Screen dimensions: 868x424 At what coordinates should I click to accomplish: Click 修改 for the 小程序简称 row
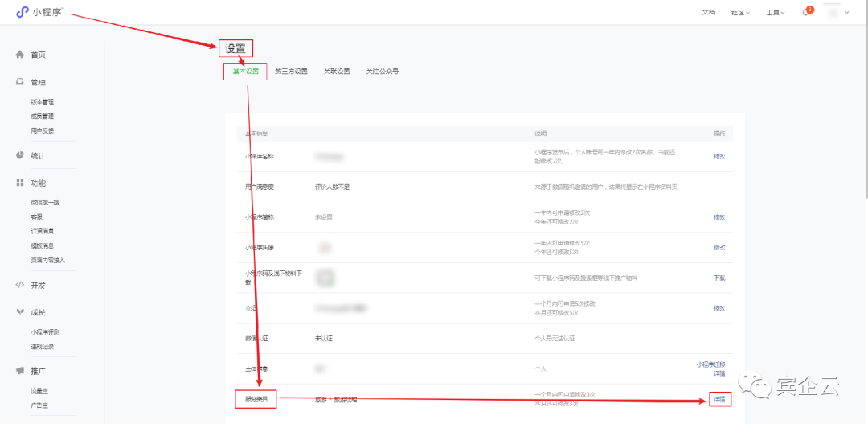pos(719,217)
